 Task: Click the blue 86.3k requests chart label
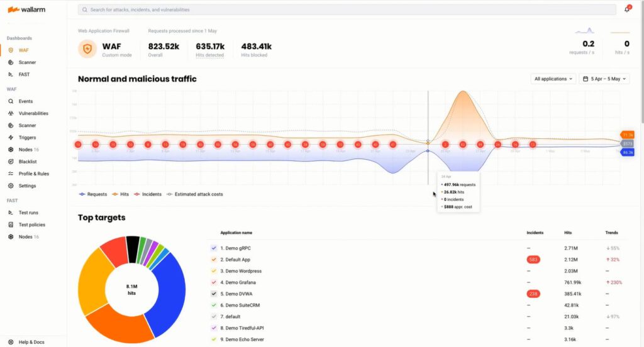628,152
